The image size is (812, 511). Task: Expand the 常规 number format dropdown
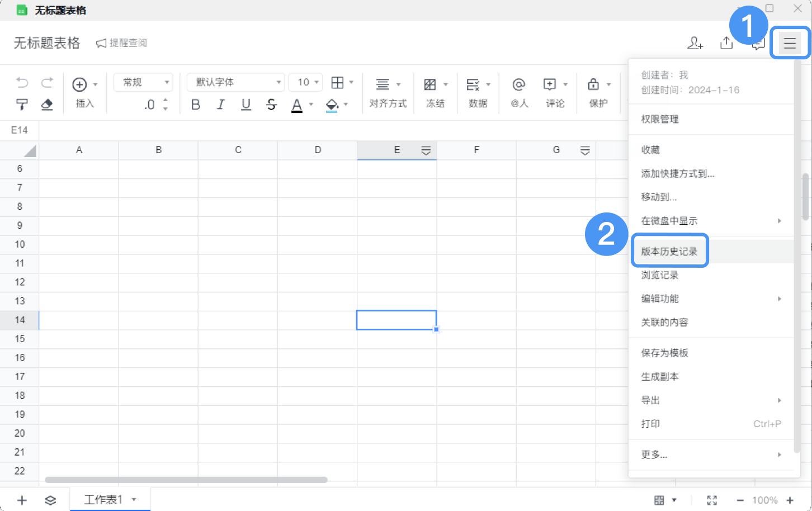[143, 82]
